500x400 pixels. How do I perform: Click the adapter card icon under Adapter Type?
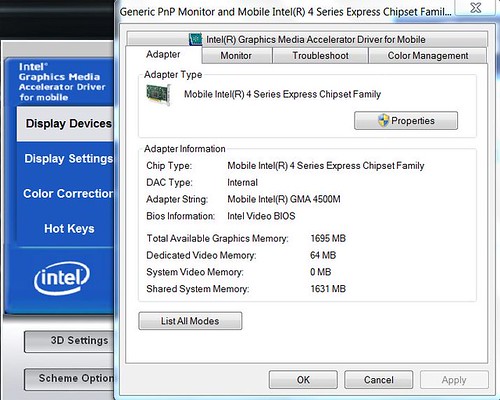point(159,94)
